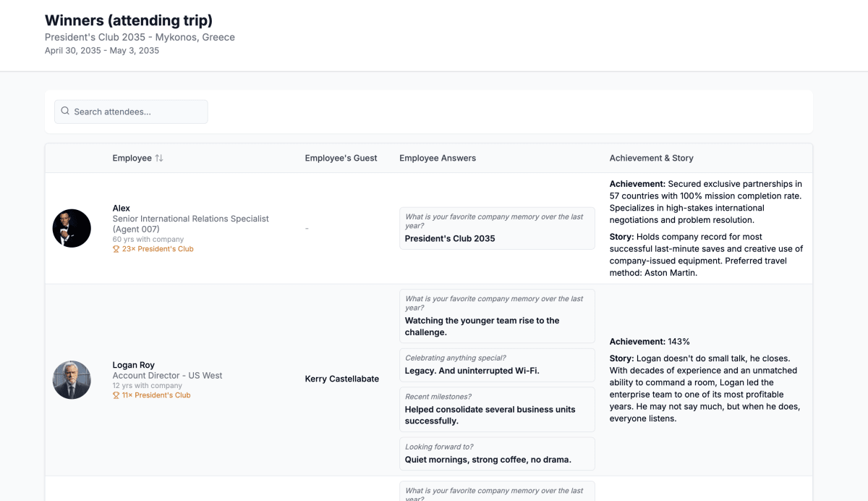Image resolution: width=868 pixels, height=501 pixels.
Task: Sort by the Employee column header
Action: point(132,158)
